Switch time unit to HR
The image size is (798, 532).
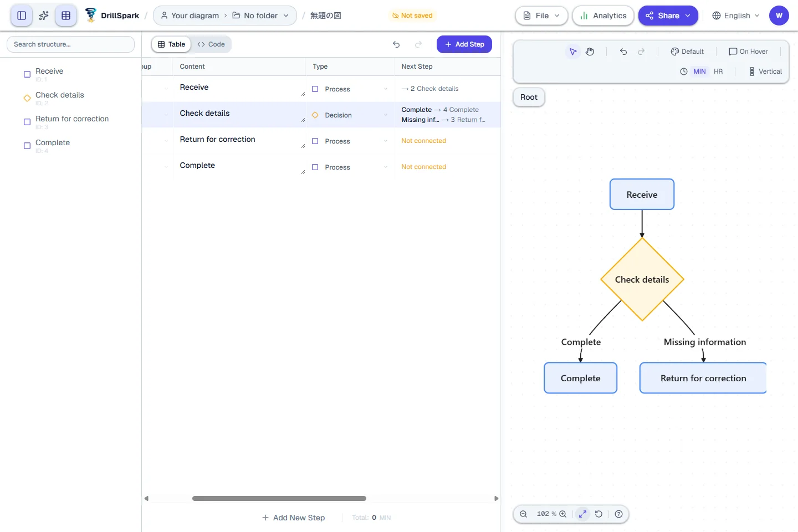coord(718,71)
